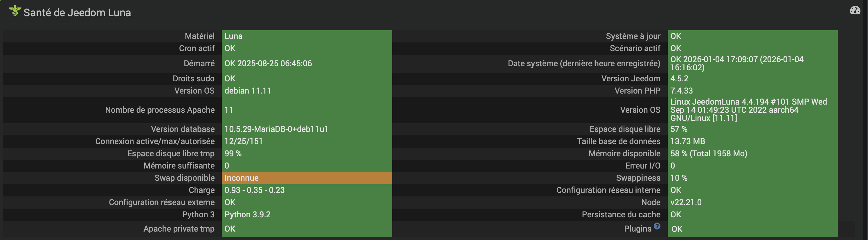Click the "Swap disponible" label
Screen dimensions: 868x240
click(x=184, y=178)
